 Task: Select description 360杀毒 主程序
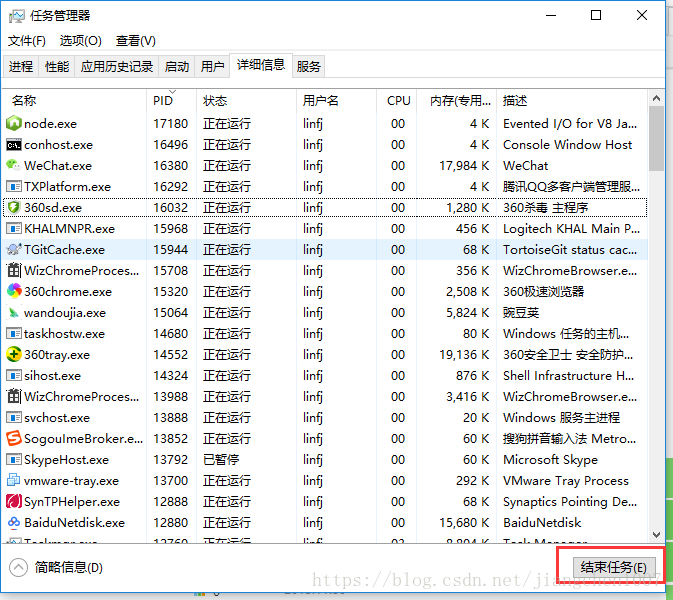(x=546, y=208)
